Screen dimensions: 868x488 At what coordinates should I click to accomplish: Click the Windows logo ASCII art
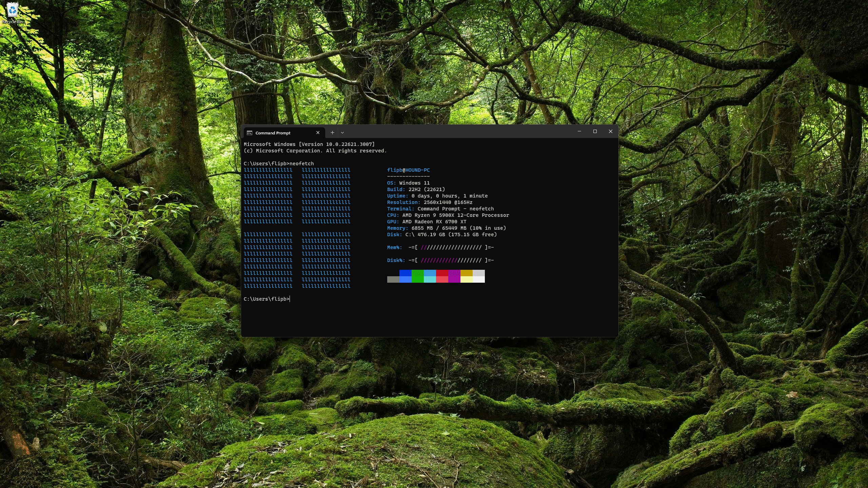[297, 228]
